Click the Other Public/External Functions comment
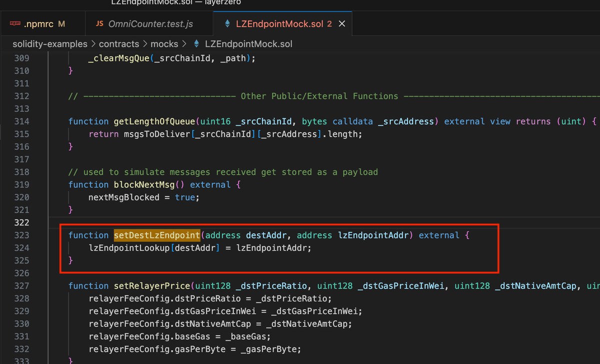Image resolution: width=600 pixels, height=364 pixels. 319,96
